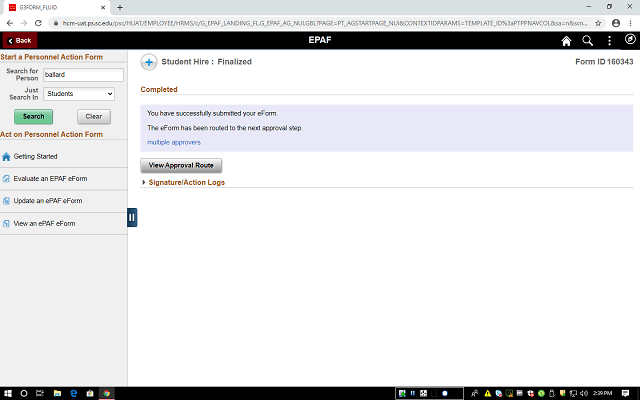
Task: Click the View an ePAF eForm icon
Action: (6, 224)
